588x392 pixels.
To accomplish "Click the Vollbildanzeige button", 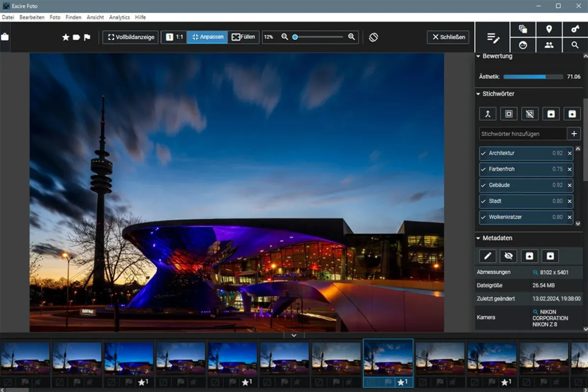I will click(x=131, y=37).
